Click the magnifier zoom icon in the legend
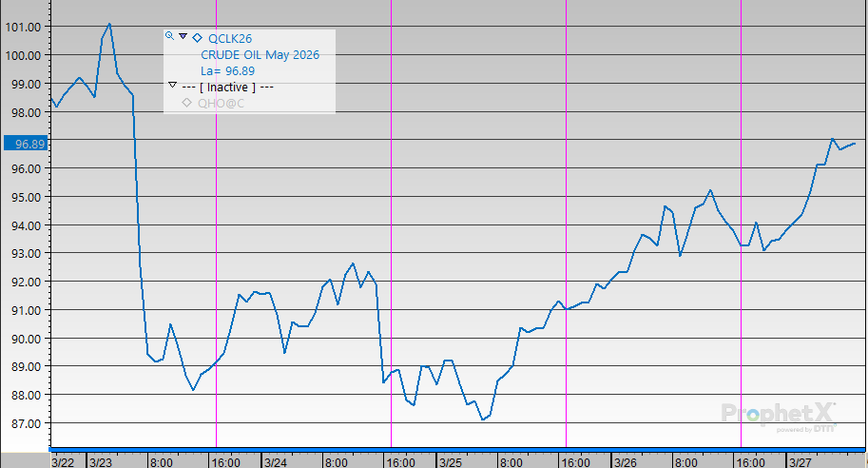The image size is (868, 468). [169, 36]
